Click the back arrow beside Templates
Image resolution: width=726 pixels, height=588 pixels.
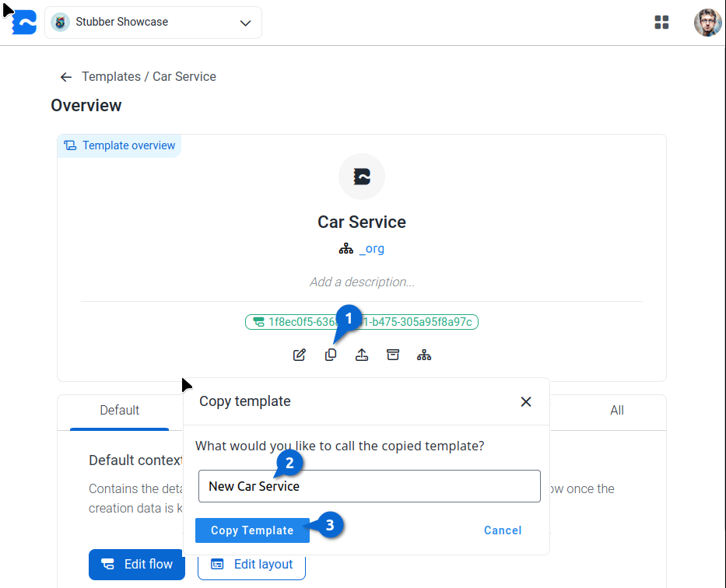pos(66,77)
